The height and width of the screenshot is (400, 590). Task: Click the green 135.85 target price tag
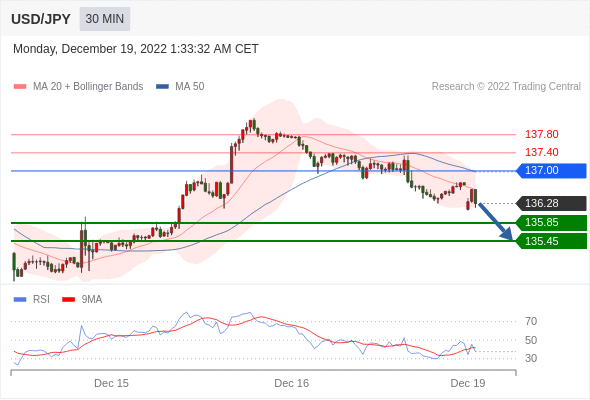[x=551, y=222]
